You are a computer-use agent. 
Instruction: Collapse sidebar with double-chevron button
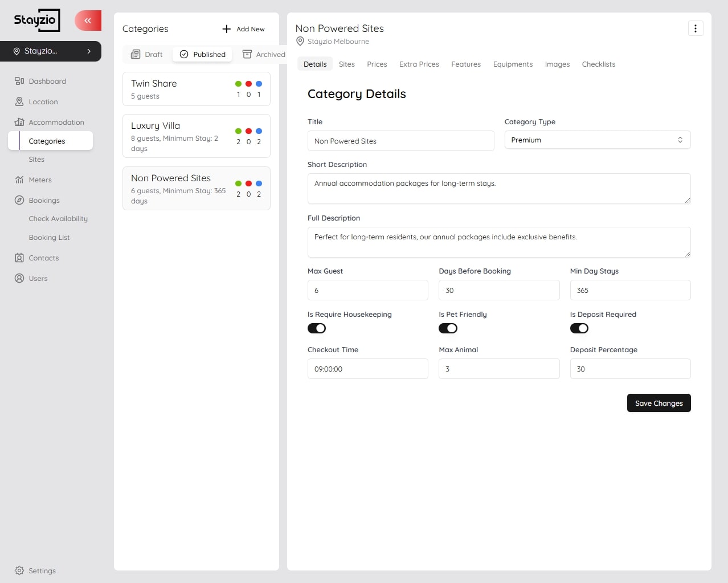pyautogui.click(x=88, y=21)
